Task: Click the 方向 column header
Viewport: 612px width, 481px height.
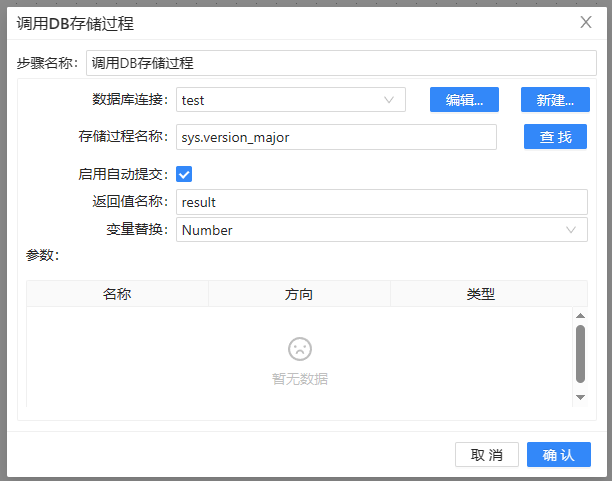Action: coord(299,294)
